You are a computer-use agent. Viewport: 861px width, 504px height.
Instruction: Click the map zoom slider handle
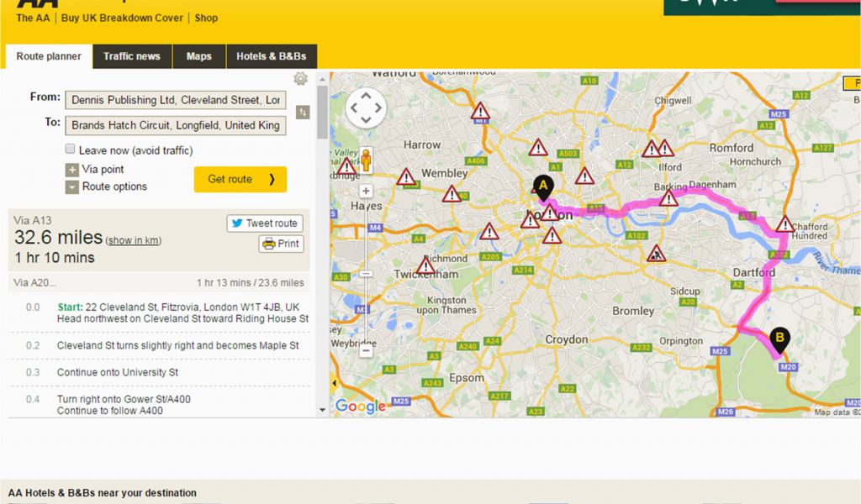point(367,274)
